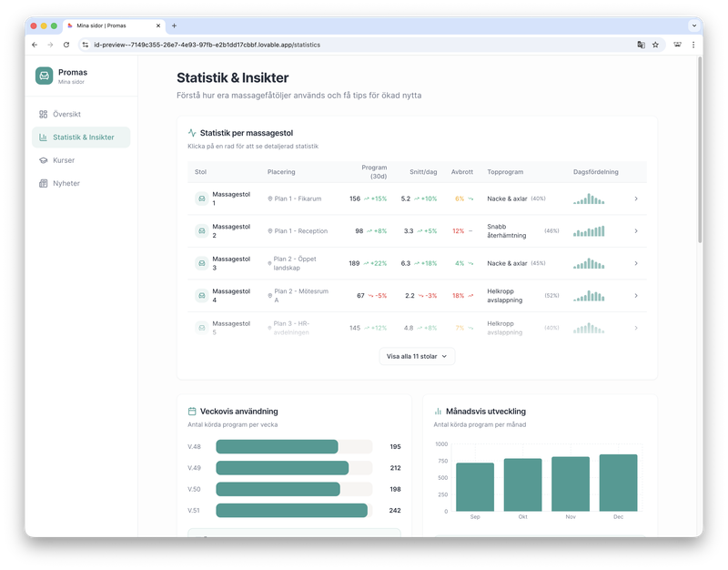Click the browser reload icon
This screenshot has width=728, height=570.
(x=66, y=44)
